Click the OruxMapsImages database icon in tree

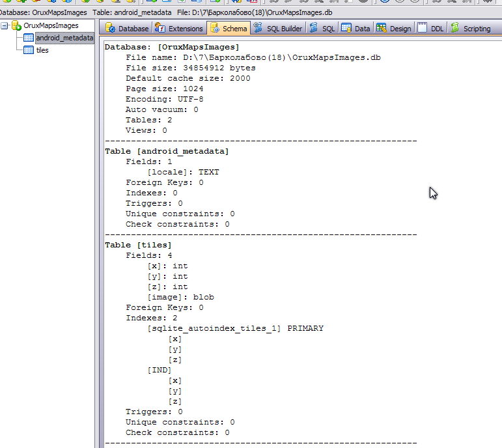[x=16, y=26]
